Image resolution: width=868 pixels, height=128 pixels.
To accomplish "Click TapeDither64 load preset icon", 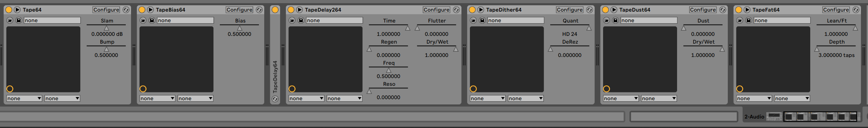I will (x=473, y=20).
